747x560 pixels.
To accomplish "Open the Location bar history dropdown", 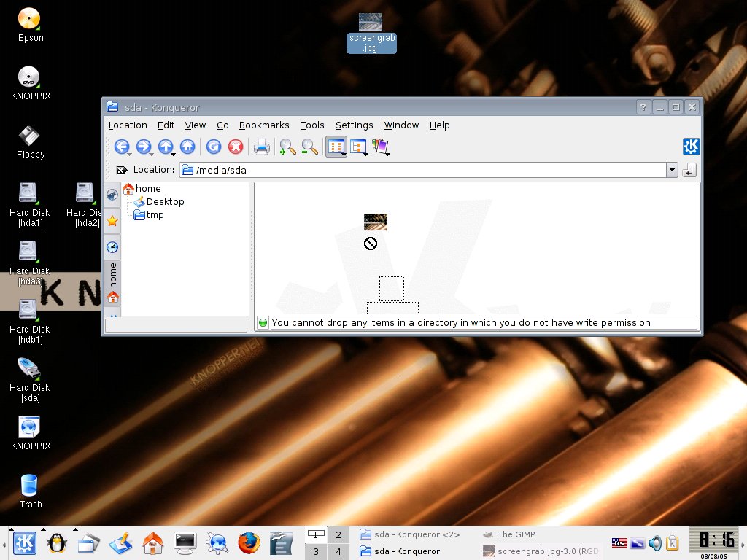I will [672, 170].
